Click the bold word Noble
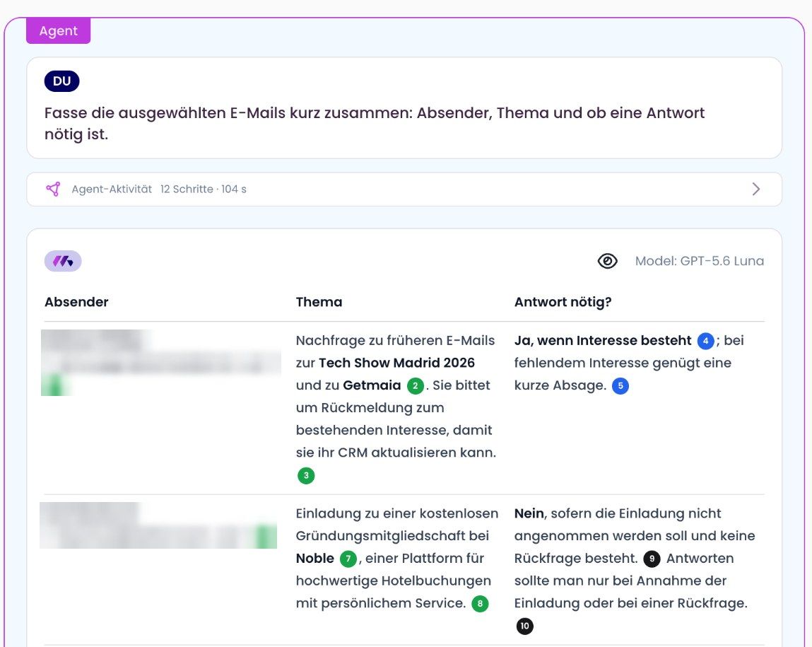812x647 pixels. click(x=315, y=559)
